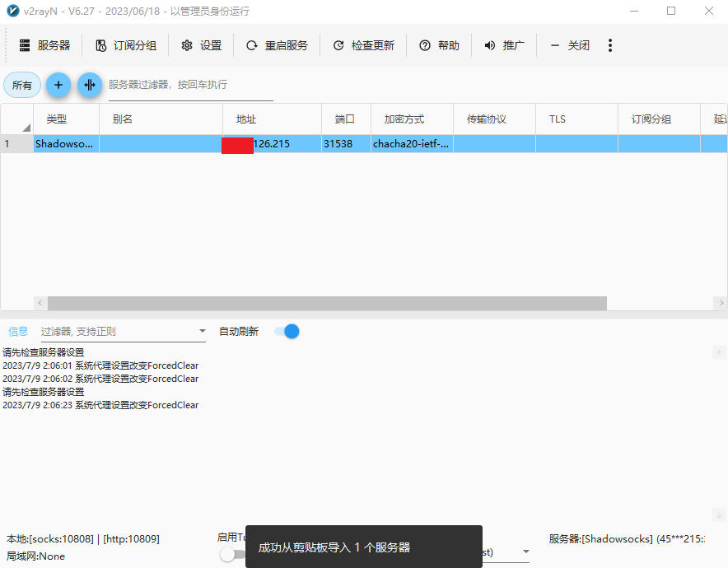Click the horizontal scrollbar thumb of server table
The height and width of the screenshot is (568, 728).
(327, 303)
